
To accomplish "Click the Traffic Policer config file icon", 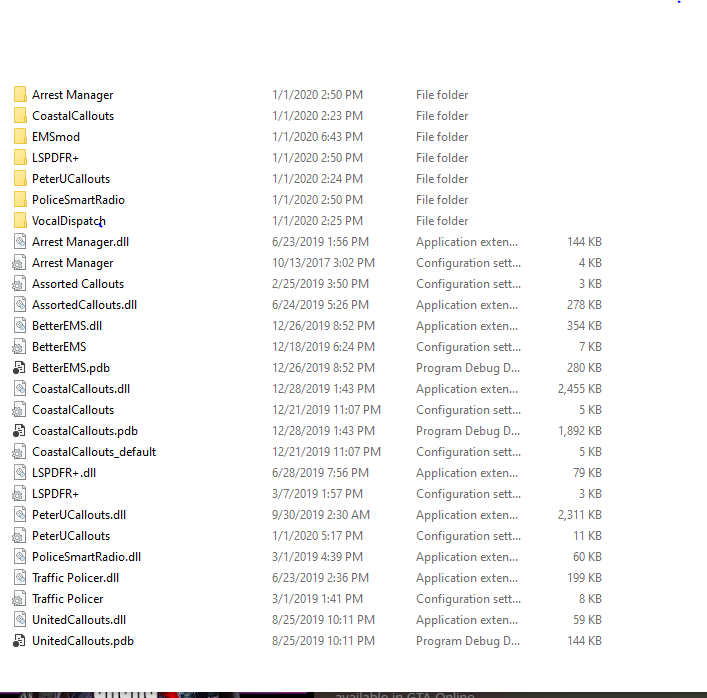I will point(19,599).
